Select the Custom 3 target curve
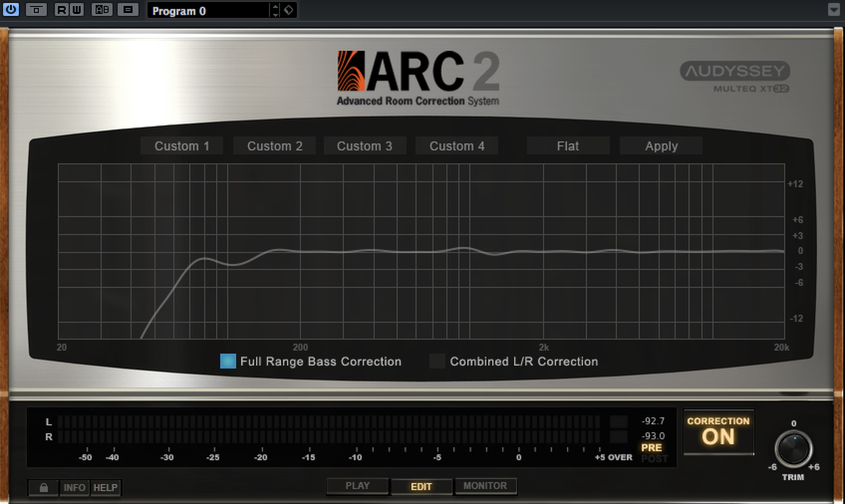Image resolution: width=845 pixels, height=504 pixels. [364, 146]
